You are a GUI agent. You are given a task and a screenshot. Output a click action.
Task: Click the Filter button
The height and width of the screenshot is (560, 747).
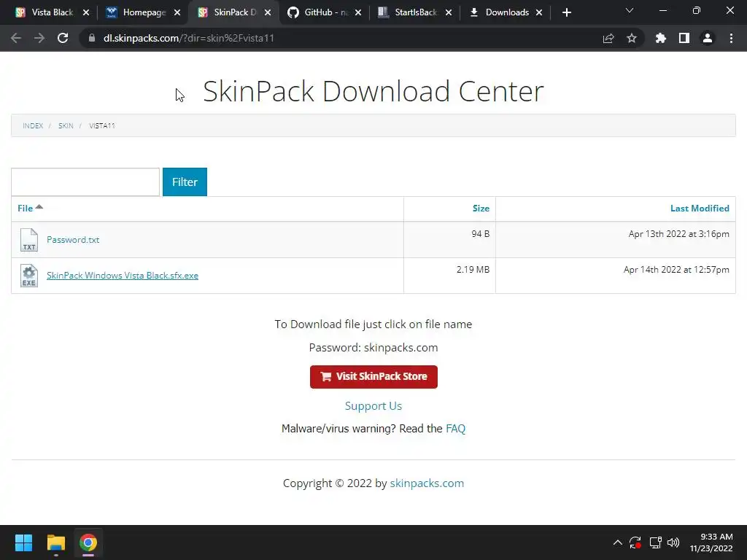point(185,182)
